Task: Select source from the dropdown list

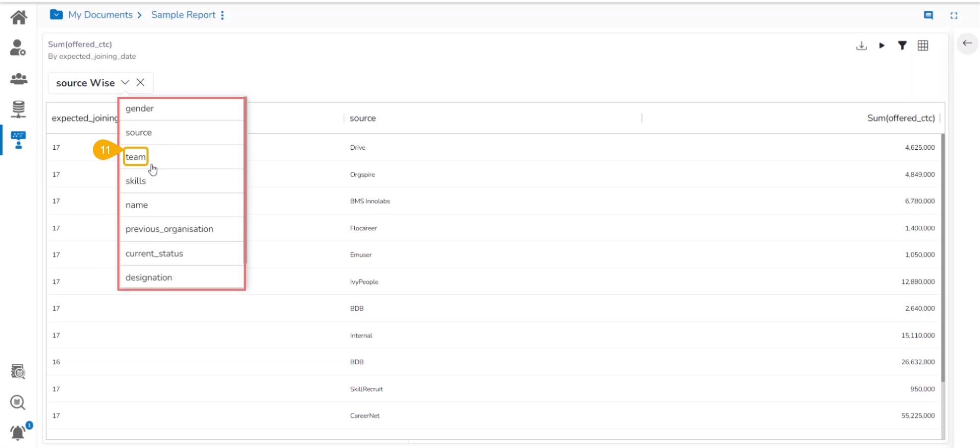Action: tap(181, 133)
